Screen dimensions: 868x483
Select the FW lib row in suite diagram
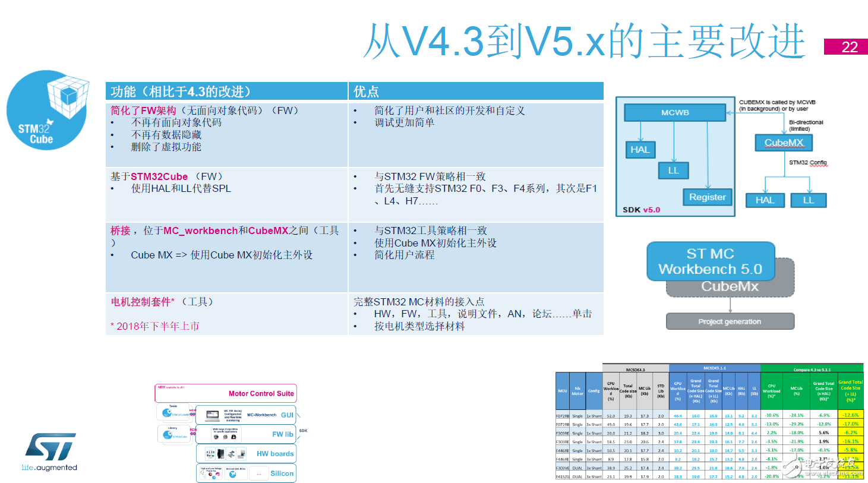point(246,434)
